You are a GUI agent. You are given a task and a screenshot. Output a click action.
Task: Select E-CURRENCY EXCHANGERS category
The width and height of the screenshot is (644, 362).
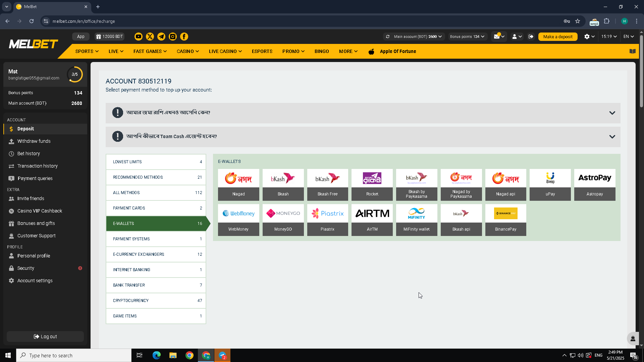click(x=156, y=254)
